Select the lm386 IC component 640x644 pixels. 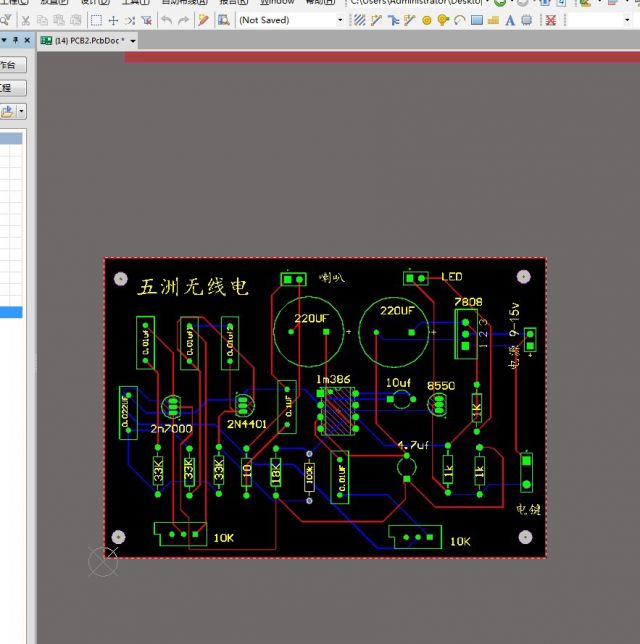coord(338,411)
